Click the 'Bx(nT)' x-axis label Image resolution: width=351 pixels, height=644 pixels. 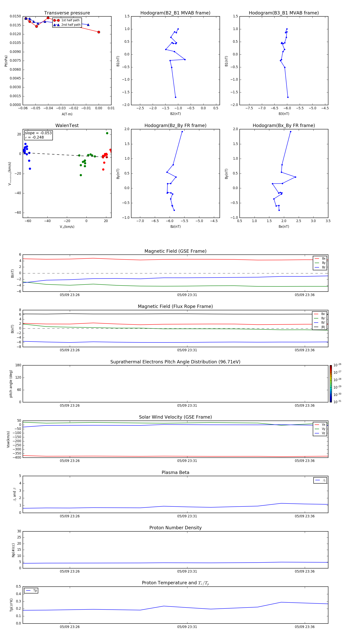(284, 227)
